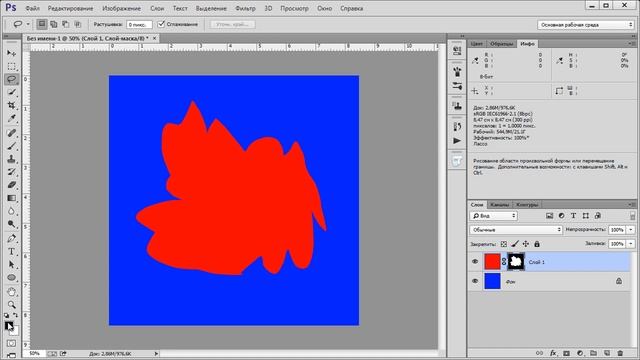This screenshot has width=640, height=360.
Task: Select the Zoom tool
Action: 11,304
